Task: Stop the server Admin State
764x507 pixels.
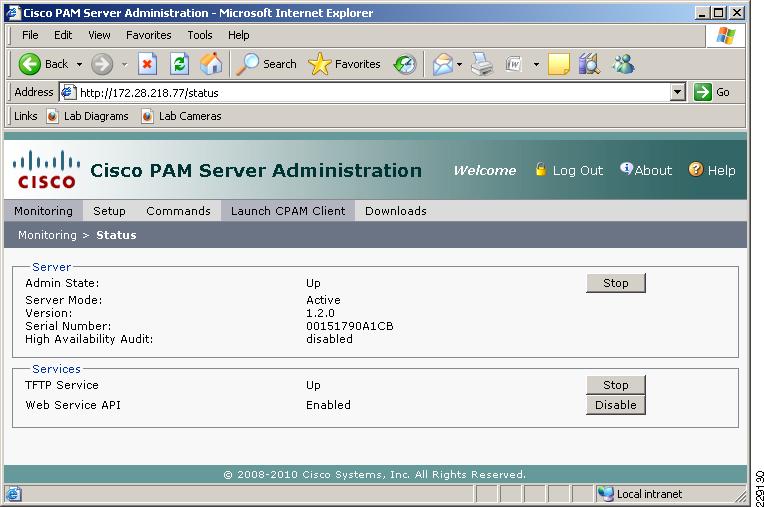Action: 616,283
